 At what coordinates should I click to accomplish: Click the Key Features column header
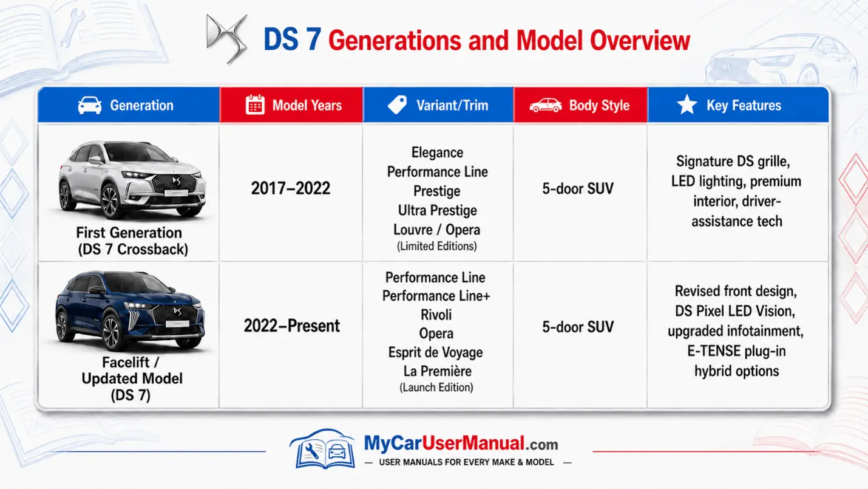point(738,105)
